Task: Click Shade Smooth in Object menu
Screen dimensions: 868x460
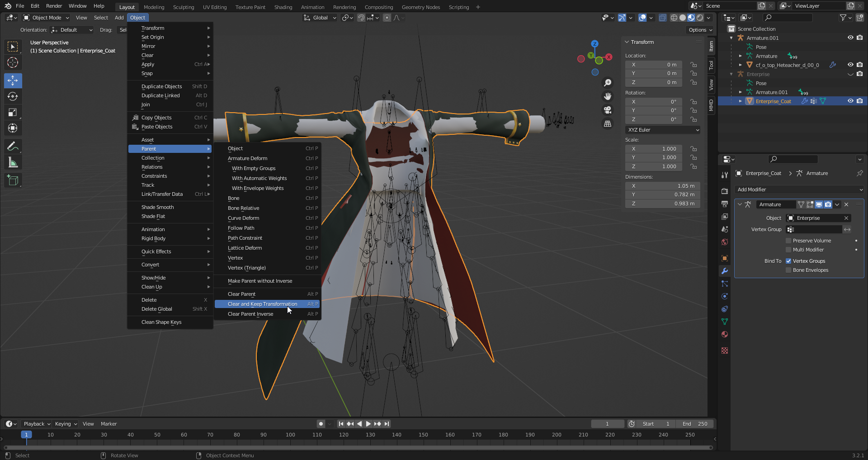Action: pyautogui.click(x=157, y=207)
